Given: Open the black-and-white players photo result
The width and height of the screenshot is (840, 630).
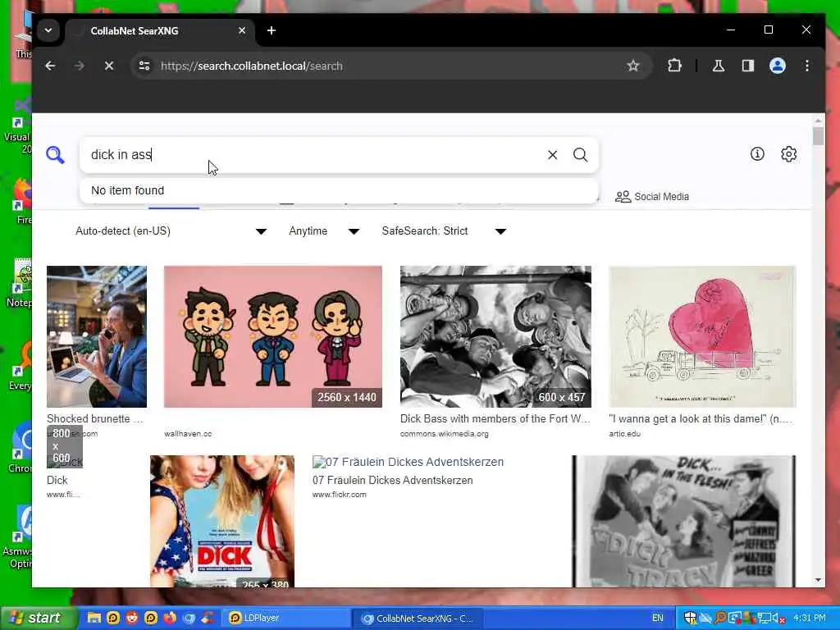Looking at the screenshot, I should (x=495, y=336).
